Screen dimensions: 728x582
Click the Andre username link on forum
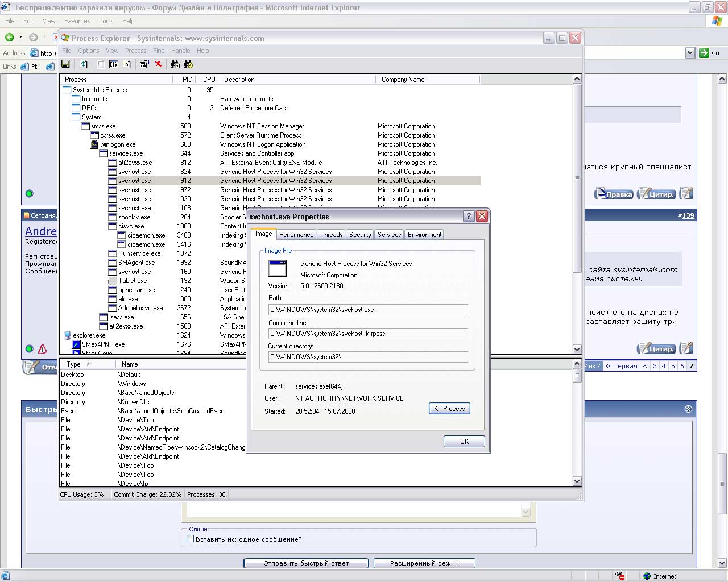[x=41, y=231]
